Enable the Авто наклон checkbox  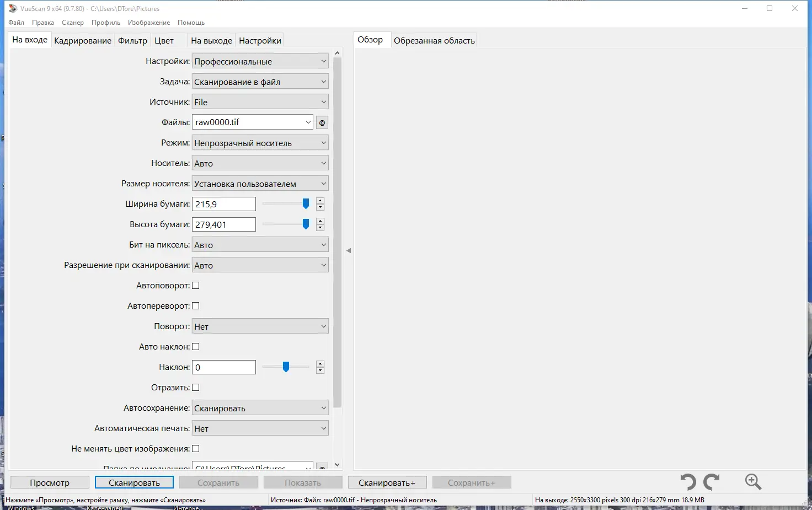[x=196, y=346]
